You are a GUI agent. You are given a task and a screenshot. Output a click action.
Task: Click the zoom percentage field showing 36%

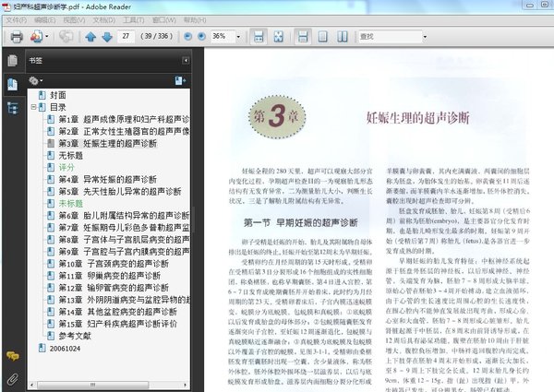click(223, 36)
